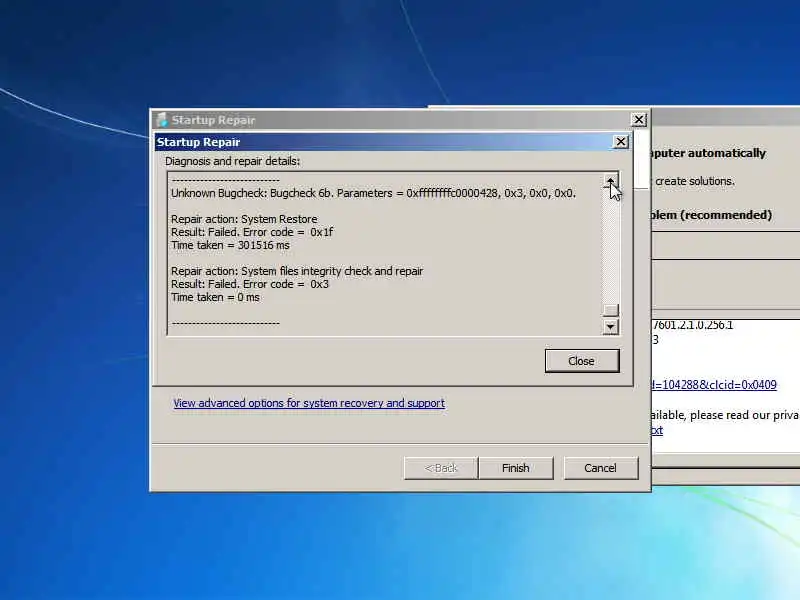Select 'Repair action: System Restore' text
800x600 pixels.
[244, 219]
